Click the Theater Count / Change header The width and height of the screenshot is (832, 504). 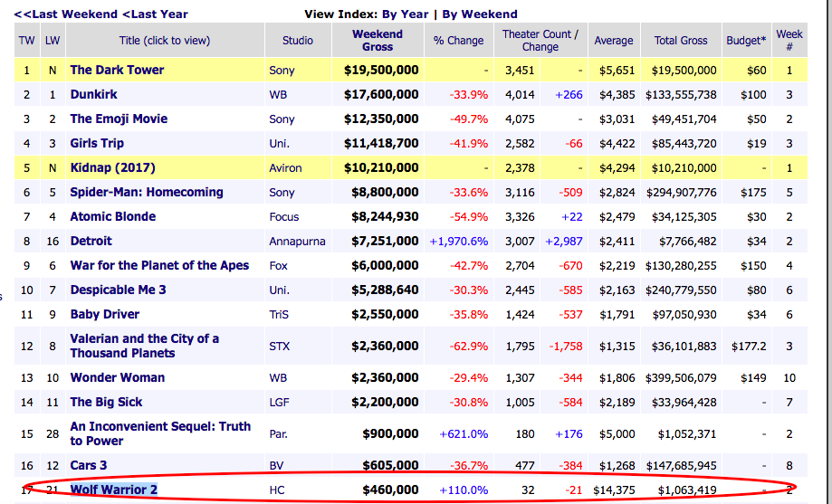pos(540,41)
